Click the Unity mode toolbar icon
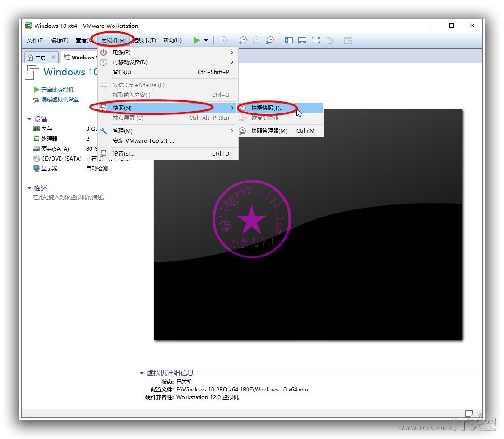Viewport: 504px width, 439px height. pyautogui.click(x=329, y=40)
